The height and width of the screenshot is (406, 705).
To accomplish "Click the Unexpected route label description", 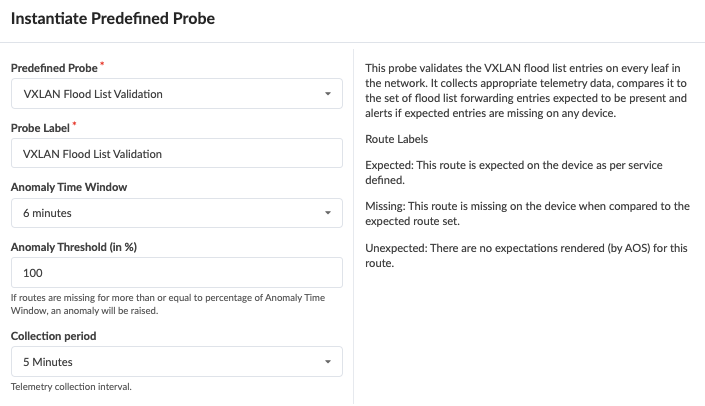I will (526, 255).
